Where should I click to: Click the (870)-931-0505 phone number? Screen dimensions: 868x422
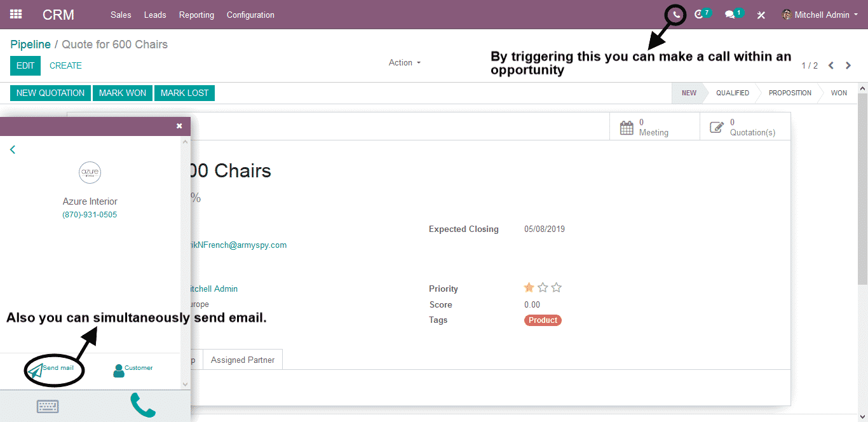click(90, 215)
